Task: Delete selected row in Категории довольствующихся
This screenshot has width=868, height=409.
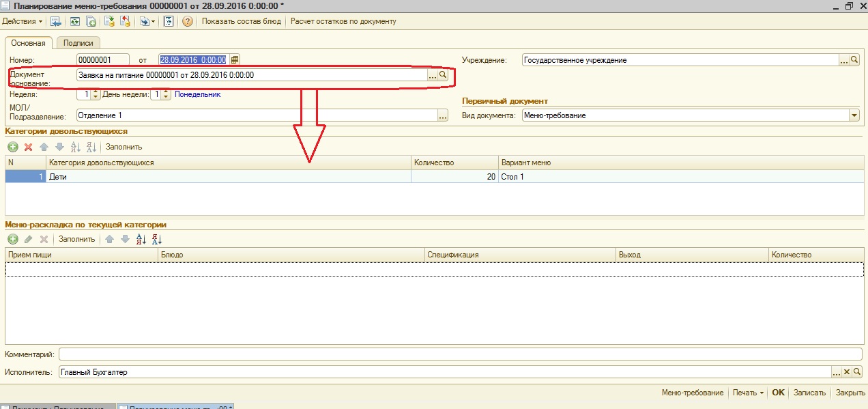Action: click(x=28, y=147)
